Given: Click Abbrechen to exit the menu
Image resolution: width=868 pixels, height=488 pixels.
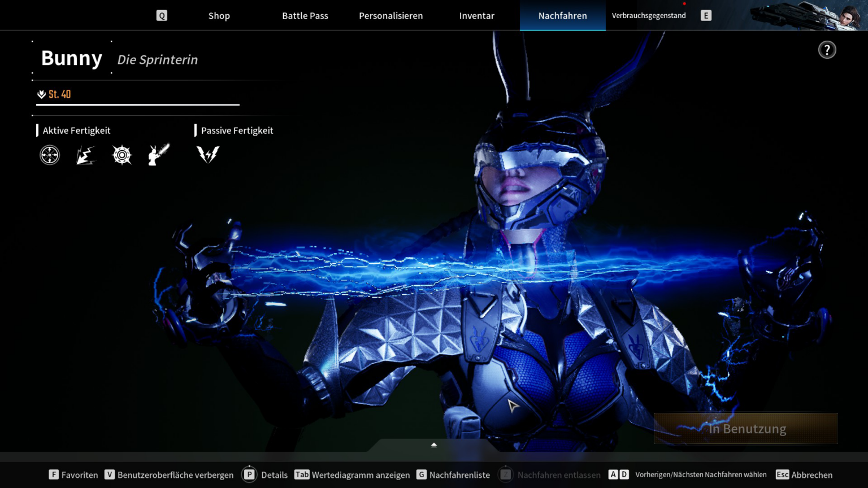Looking at the screenshot, I should click(804, 475).
